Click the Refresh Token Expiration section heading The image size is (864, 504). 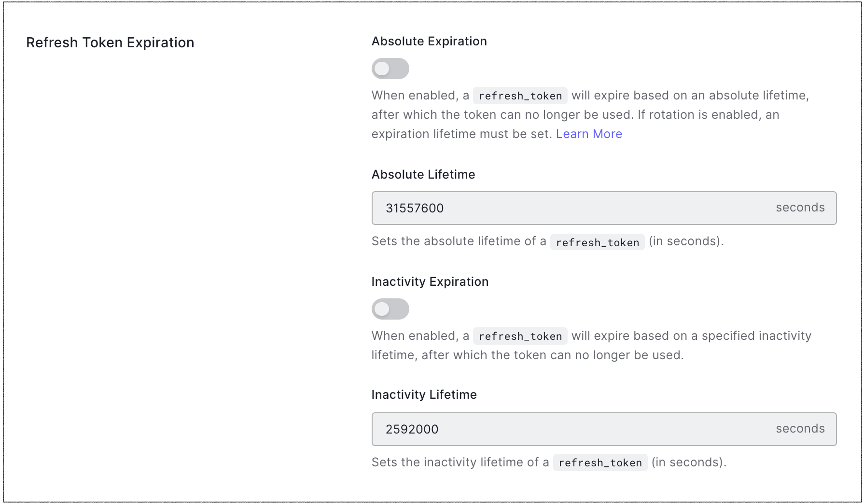coord(110,42)
